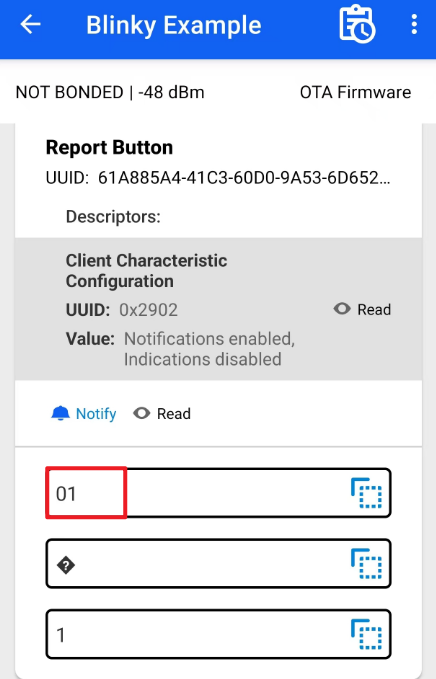This screenshot has height=679, width=436.
Task: Open the three-dot overflow menu
Action: (414, 24)
